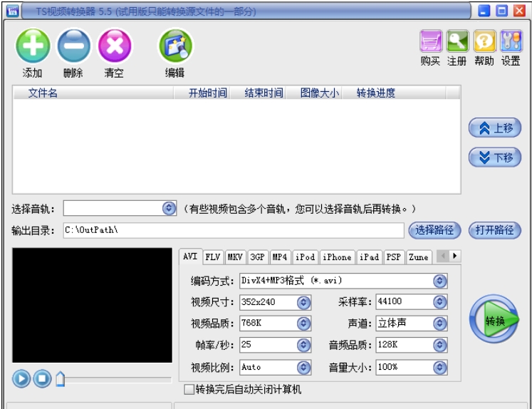Open the video ratio Auto dropdown
Image resolution: width=532 pixels, height=409 pixels.
coord(303,367)
